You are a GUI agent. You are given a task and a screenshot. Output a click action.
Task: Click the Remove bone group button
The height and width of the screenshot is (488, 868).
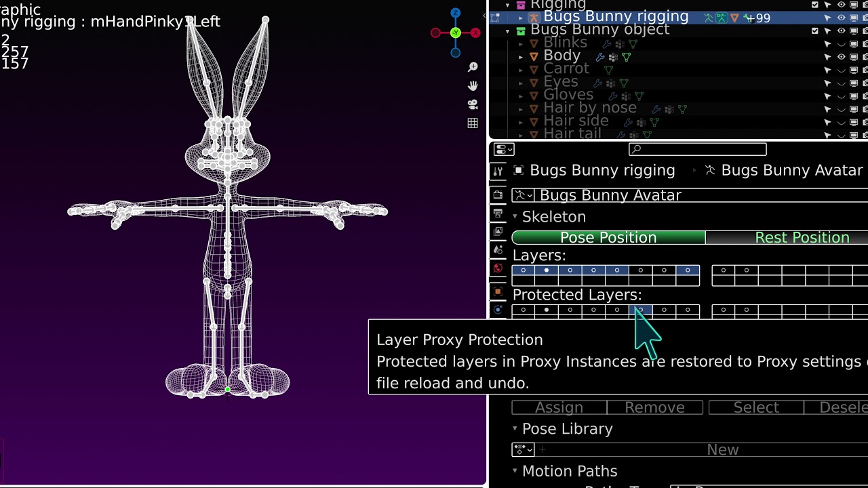tap(654, 407)
